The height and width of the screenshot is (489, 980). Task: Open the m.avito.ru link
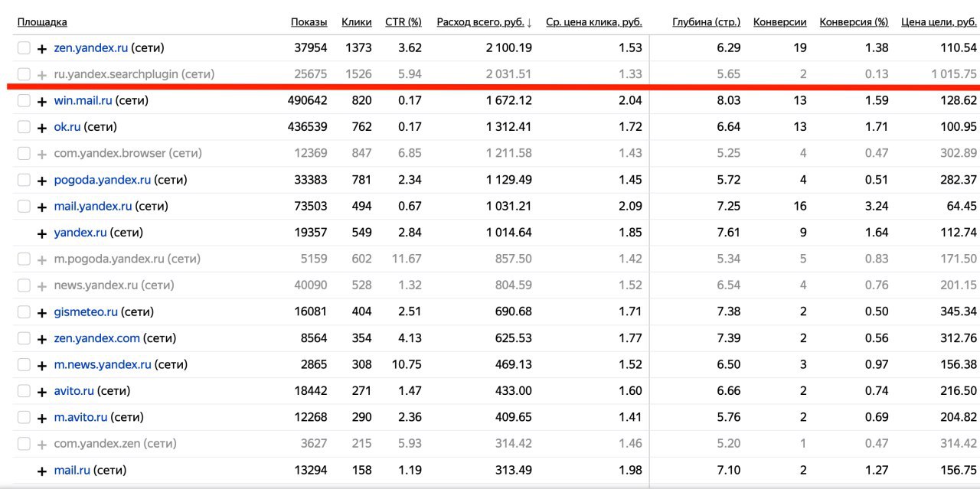[80, 417]
